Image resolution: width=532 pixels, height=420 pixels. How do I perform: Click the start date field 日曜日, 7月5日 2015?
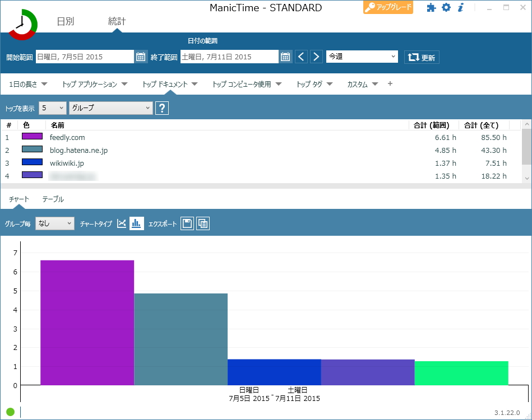[x=85, y=57]
